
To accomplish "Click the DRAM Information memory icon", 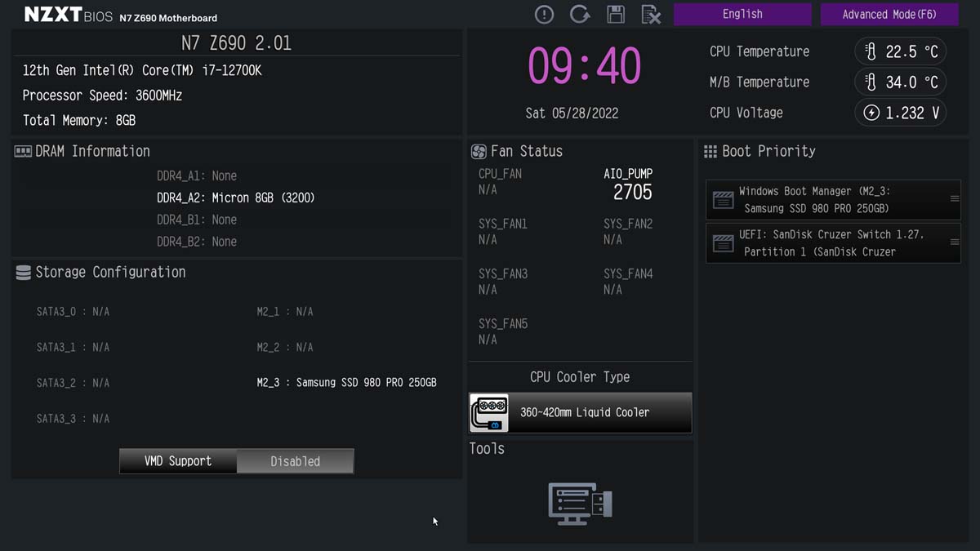I will 23,151.
